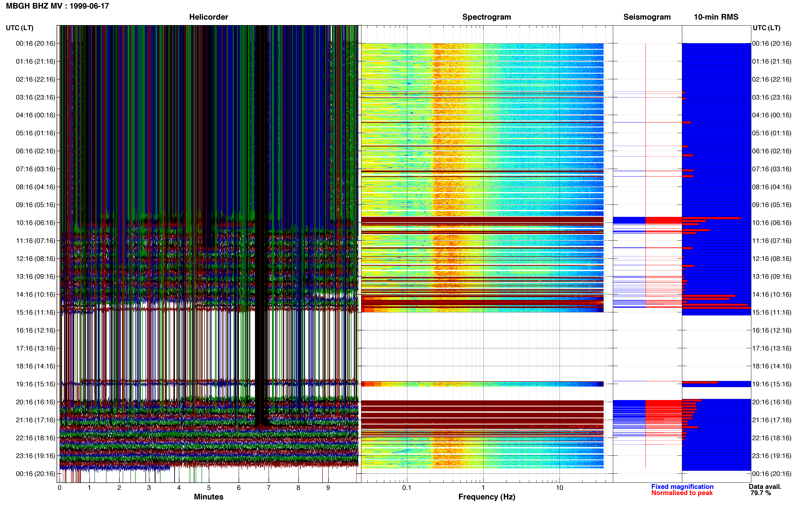Click the 'Helicorder' panel heading

click(x=209, y=17)
